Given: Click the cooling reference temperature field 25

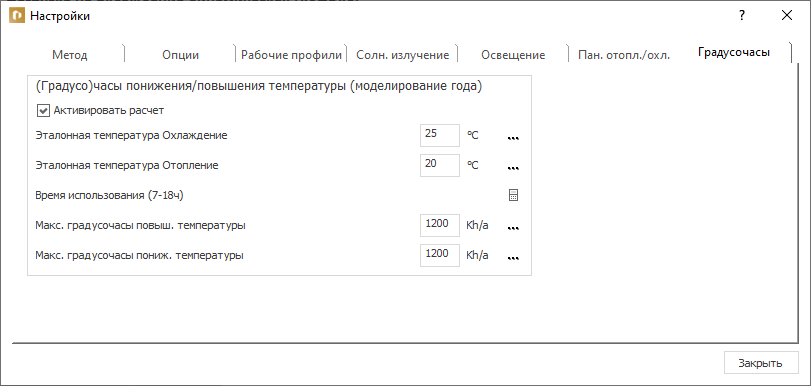Looking at the screenshot, I should point(440,135).
